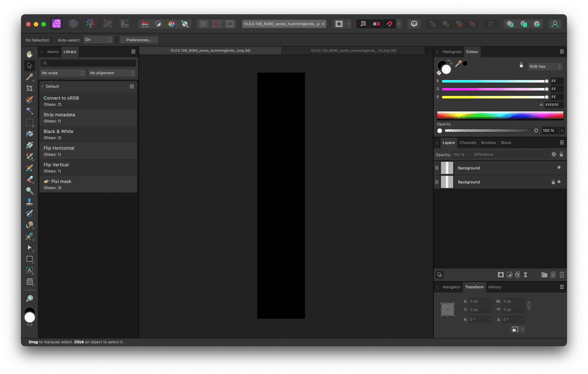Viewport: 588px width, 374px height.
Task: Collapse the Default macro category
Action: point(43,86)
